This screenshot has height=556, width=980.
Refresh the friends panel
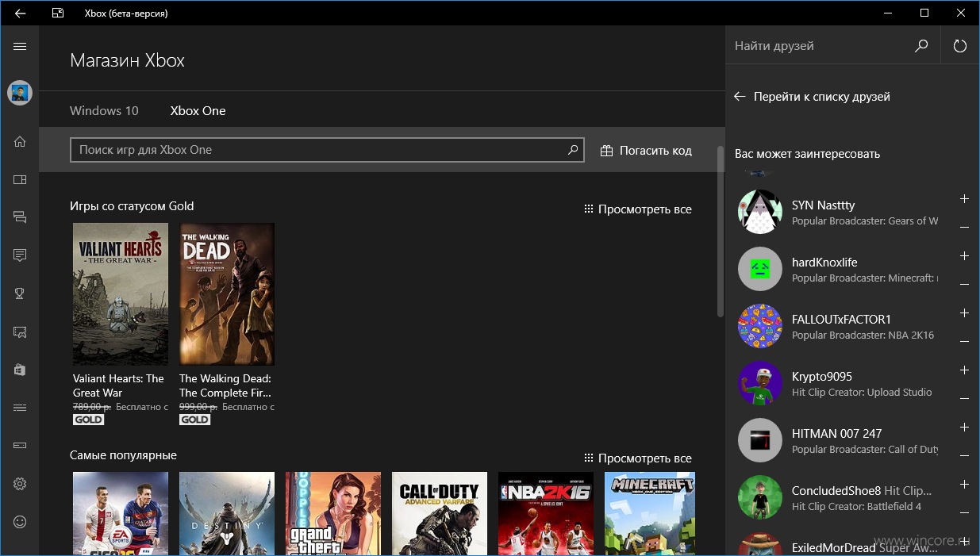960,46
